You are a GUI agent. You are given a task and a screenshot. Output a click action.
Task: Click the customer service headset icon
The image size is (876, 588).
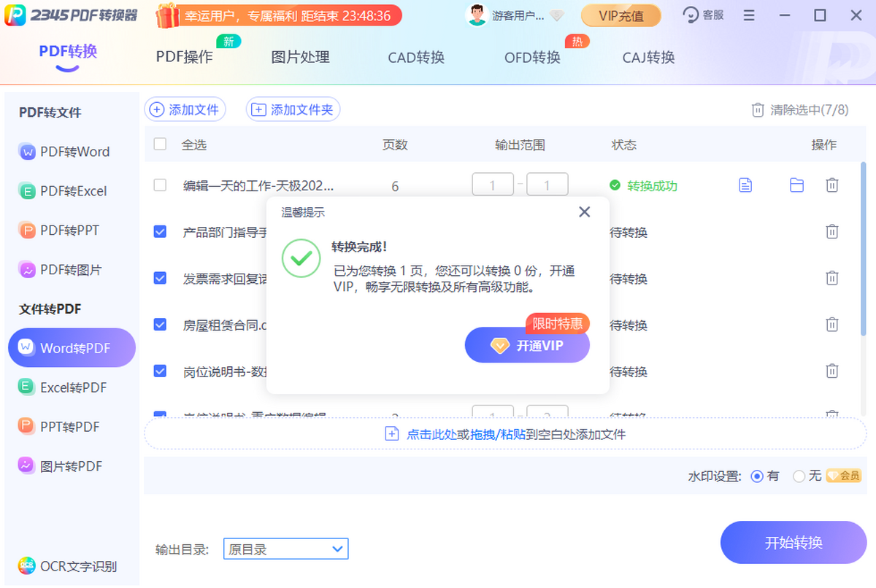[x=691, y=15]
